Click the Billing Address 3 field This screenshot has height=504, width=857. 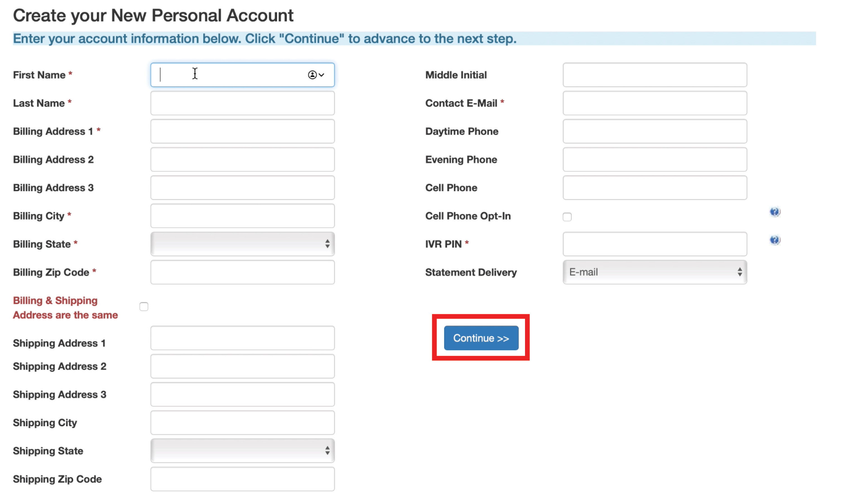242,188
